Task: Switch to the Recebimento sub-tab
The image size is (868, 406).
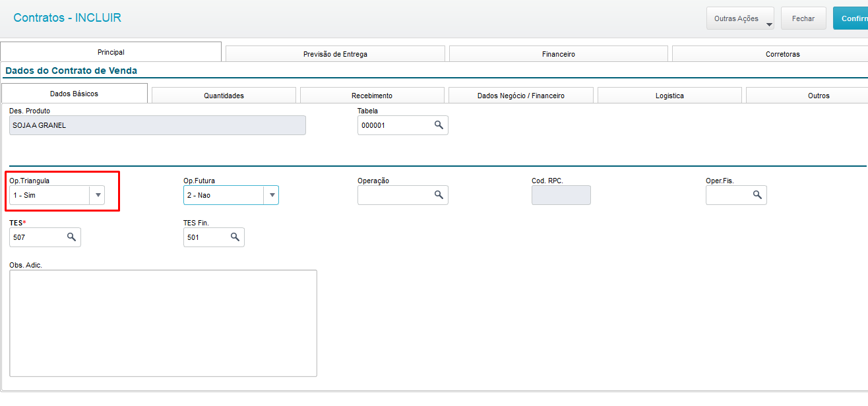Action: (372, 96)
